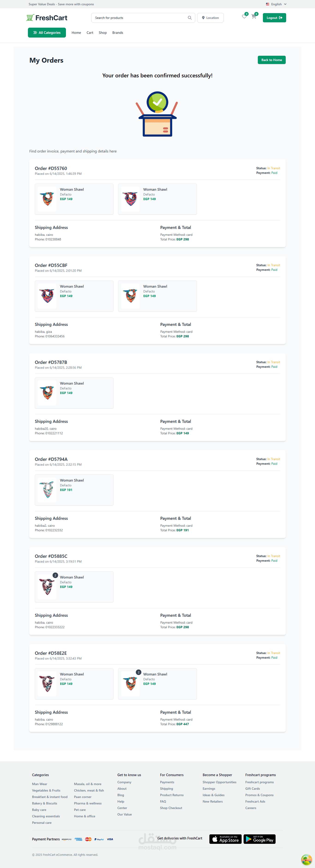315x868 pixels.
Task: Click the FreshCart logo
Action: (47, 18)
